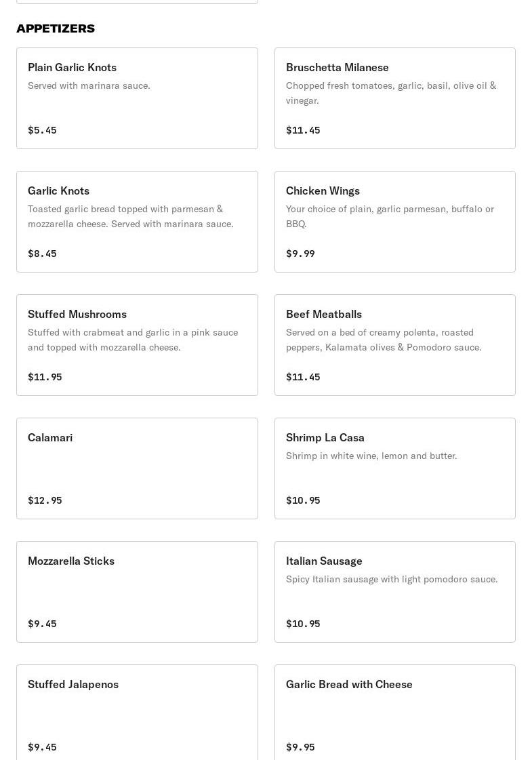The image size is (532, 760).
Task: Choose Garlic Bread with Cheese
Action: pos(394,712)
